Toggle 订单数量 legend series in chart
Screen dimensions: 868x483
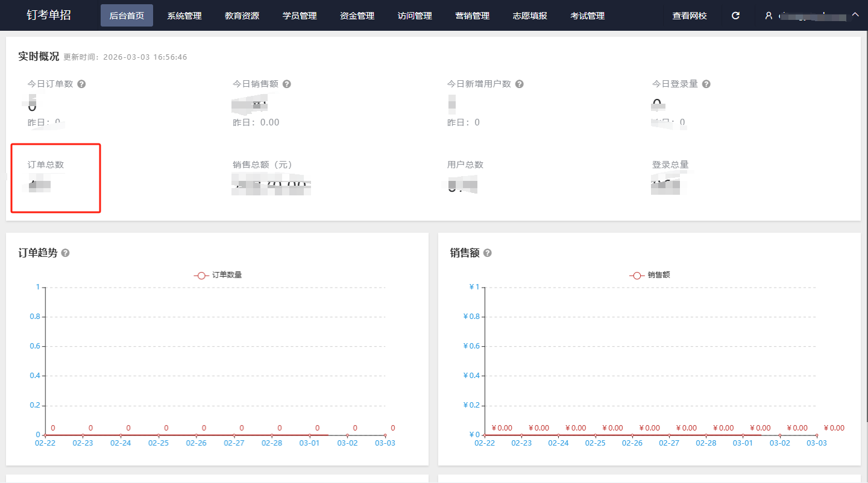[x=218, y=275]
